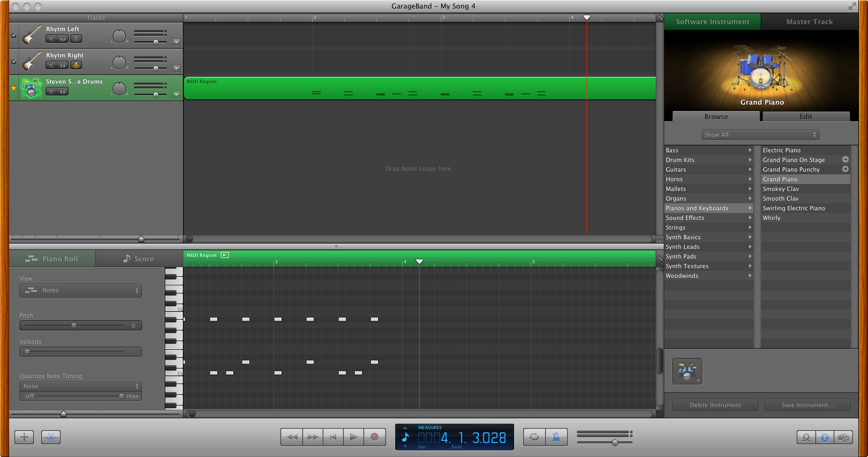Click the Rhytm Left guitar icon
868x457 pixels.
(x=32, y=35)
